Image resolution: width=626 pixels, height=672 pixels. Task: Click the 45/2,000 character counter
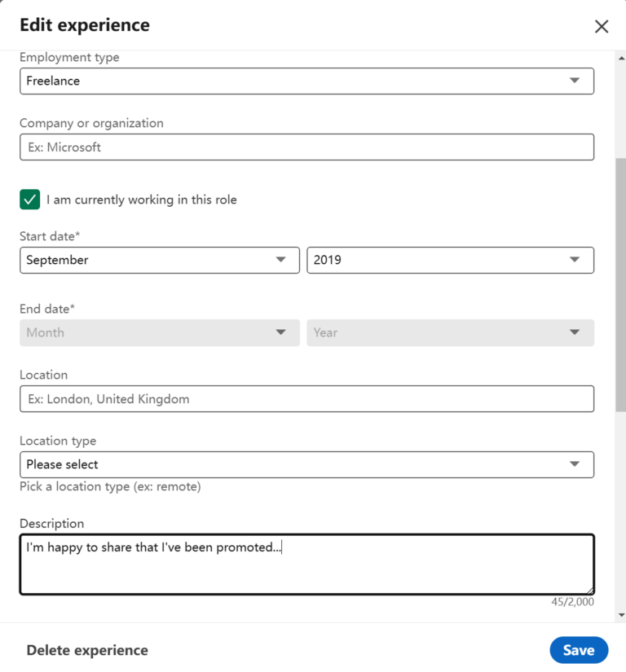tap(571, 603)
